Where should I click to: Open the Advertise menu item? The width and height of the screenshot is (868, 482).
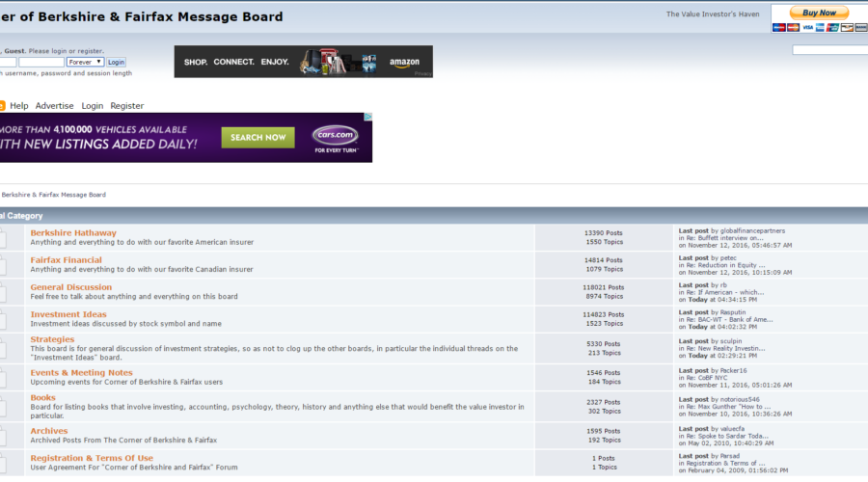[x=54, y=106]
